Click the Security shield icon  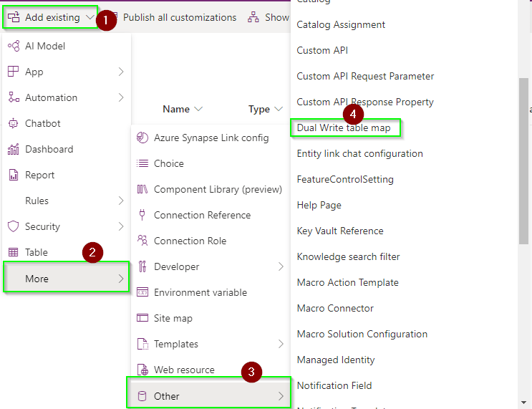[13, 226]
